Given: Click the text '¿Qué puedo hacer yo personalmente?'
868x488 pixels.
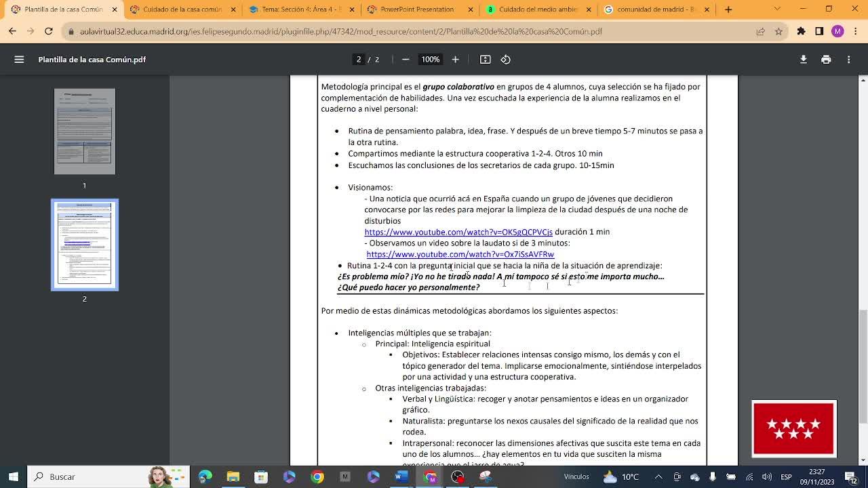Looking at the screenshot, I should [408, 287].
